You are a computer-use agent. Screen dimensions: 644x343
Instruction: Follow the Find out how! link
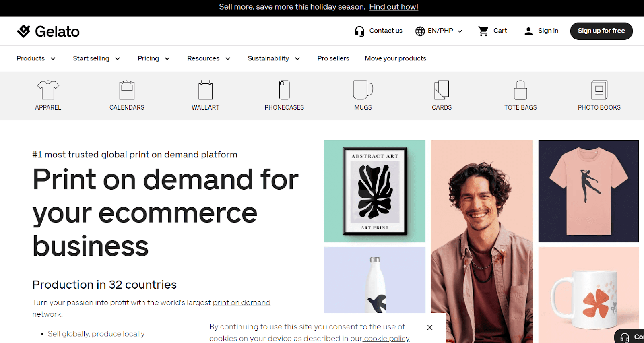point(394,7)
